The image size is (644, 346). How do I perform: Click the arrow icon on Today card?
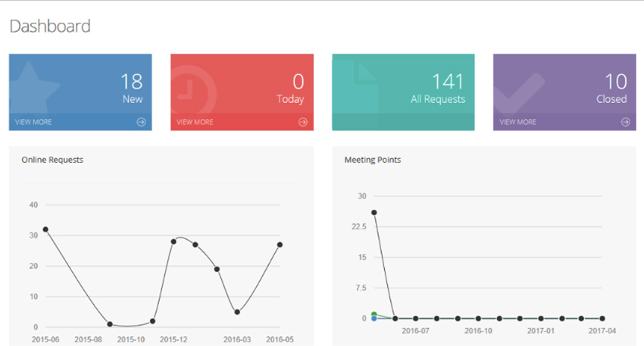(x=303, y=122)
